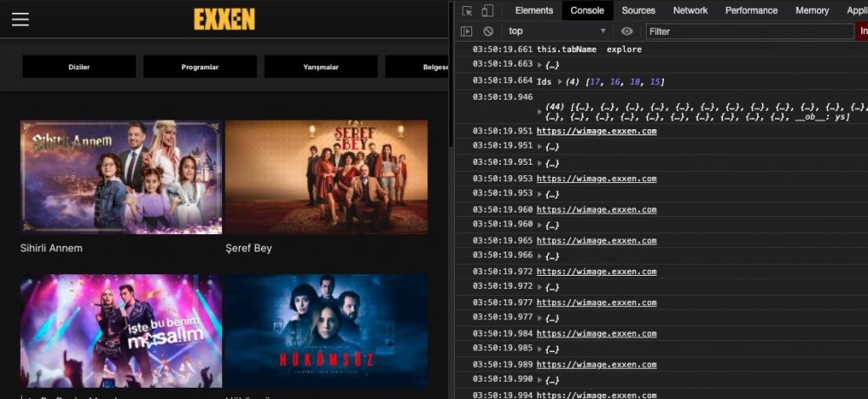This screenshot has width=868, height=399.
Task: Click the EXXEN logo
Action: 224,19
